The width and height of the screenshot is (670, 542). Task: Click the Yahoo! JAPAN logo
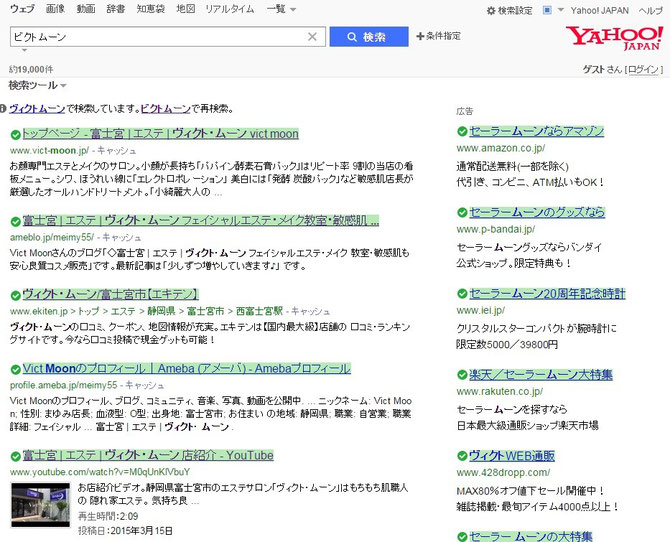pos(614,38)
